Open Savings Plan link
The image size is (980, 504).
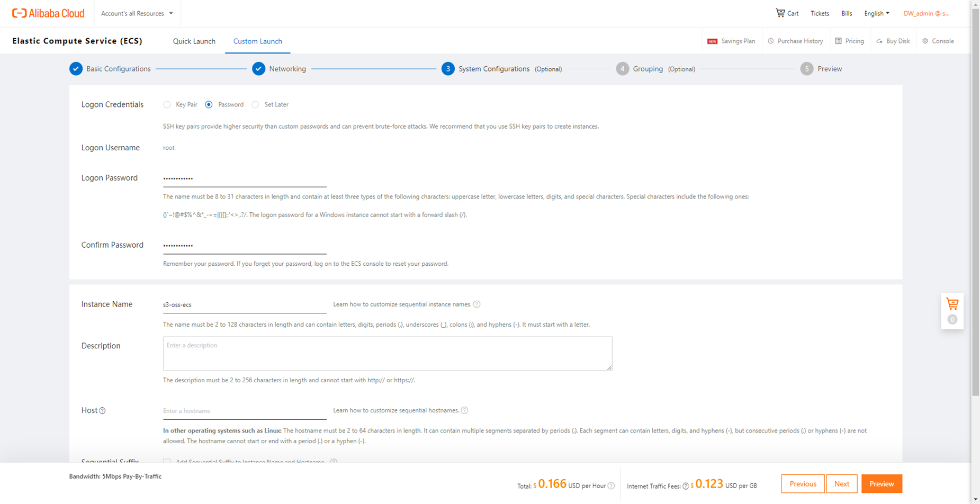(x=738, y=41)
